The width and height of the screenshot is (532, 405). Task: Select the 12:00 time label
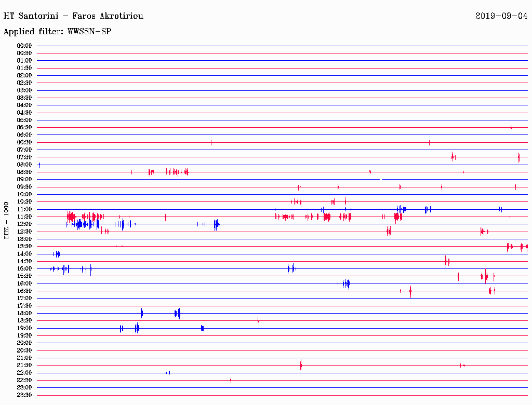[x=24, y=224]
